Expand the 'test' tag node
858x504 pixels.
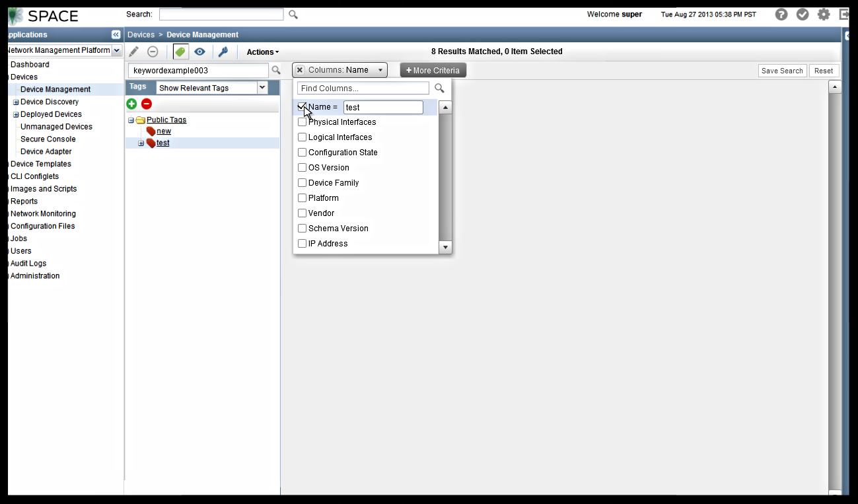[141, 143]
